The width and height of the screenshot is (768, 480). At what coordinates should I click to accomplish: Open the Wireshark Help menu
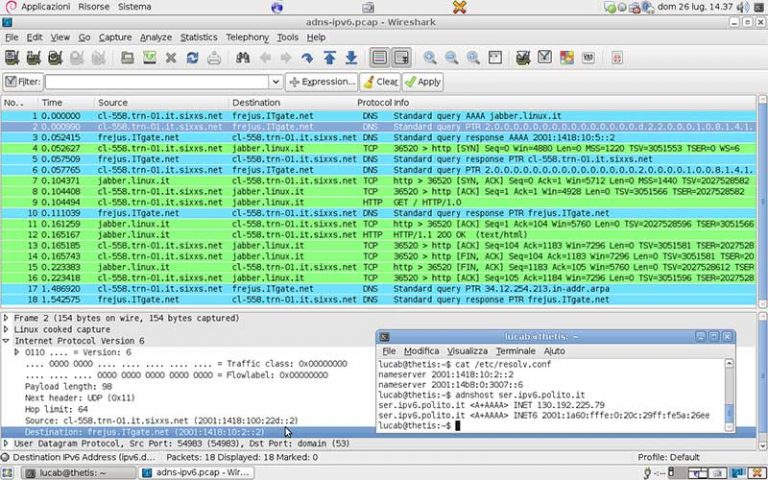[316, 37]
